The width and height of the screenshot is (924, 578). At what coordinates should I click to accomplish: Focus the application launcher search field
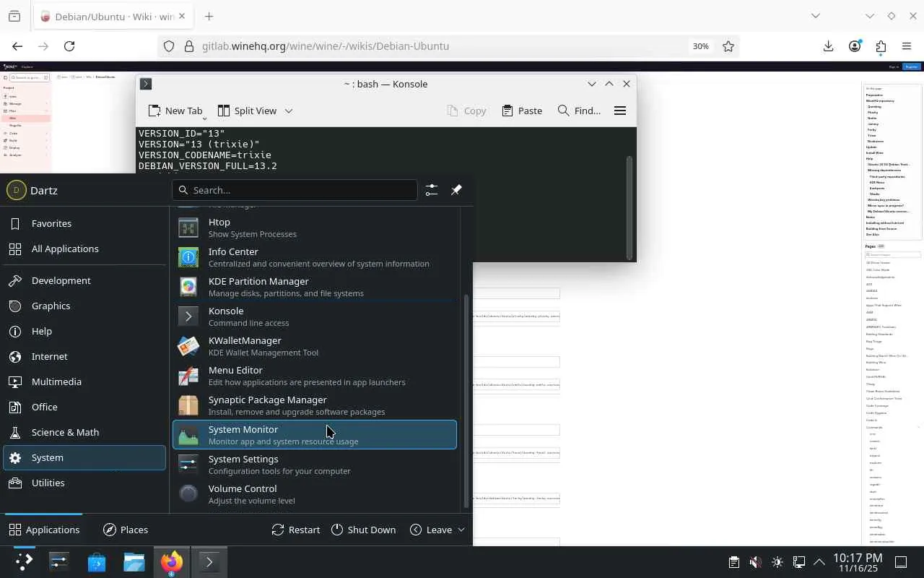point(295,190)
